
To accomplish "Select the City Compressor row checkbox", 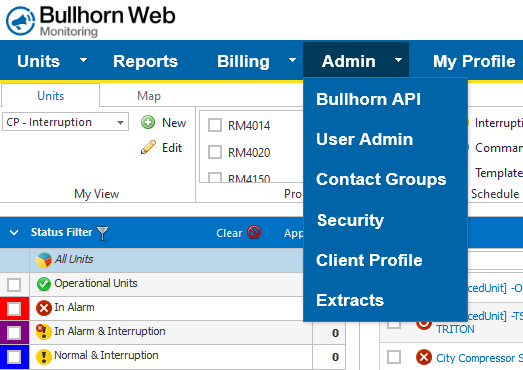I will (x=394, y=357).
